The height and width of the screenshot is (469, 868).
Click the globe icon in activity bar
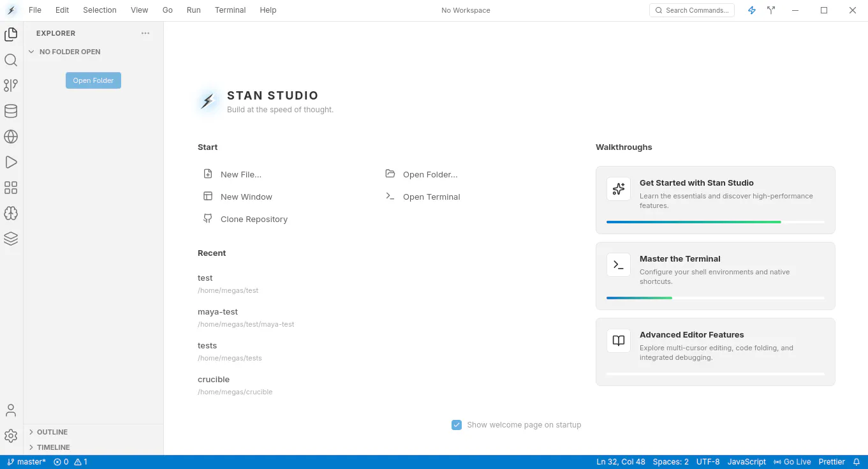[x=11, y=137]
